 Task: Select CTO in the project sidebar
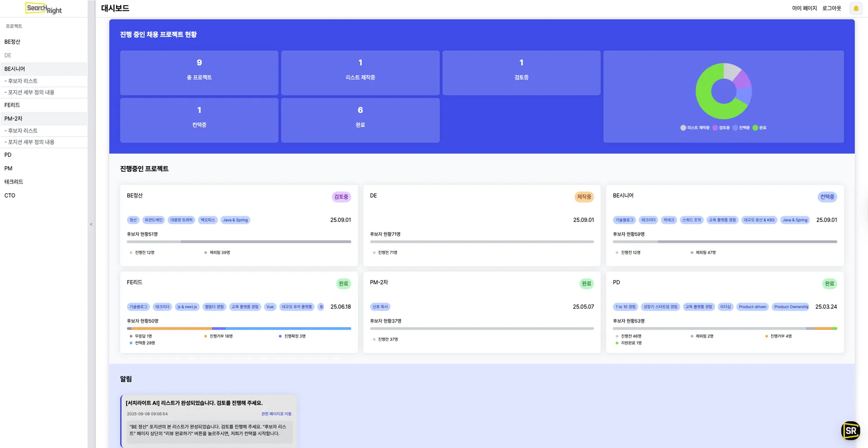tap(10, 195)
